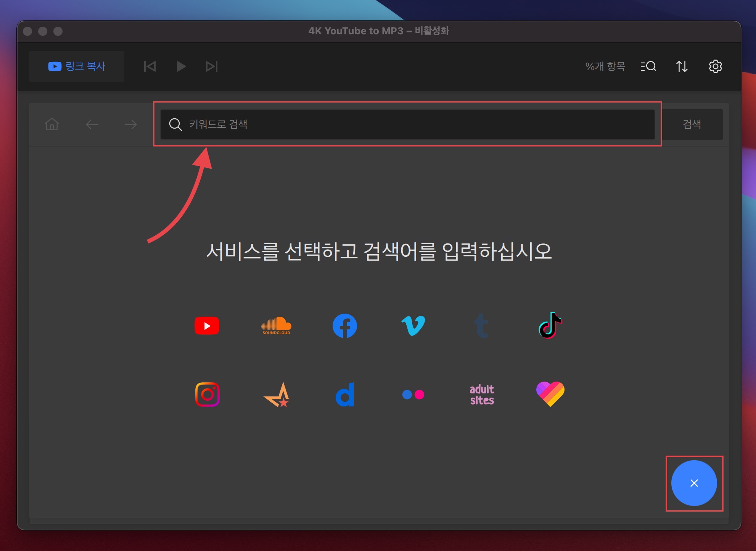Close the browser with blue X button
Viewport: 756px width, 551px height.
click(694, 483)
